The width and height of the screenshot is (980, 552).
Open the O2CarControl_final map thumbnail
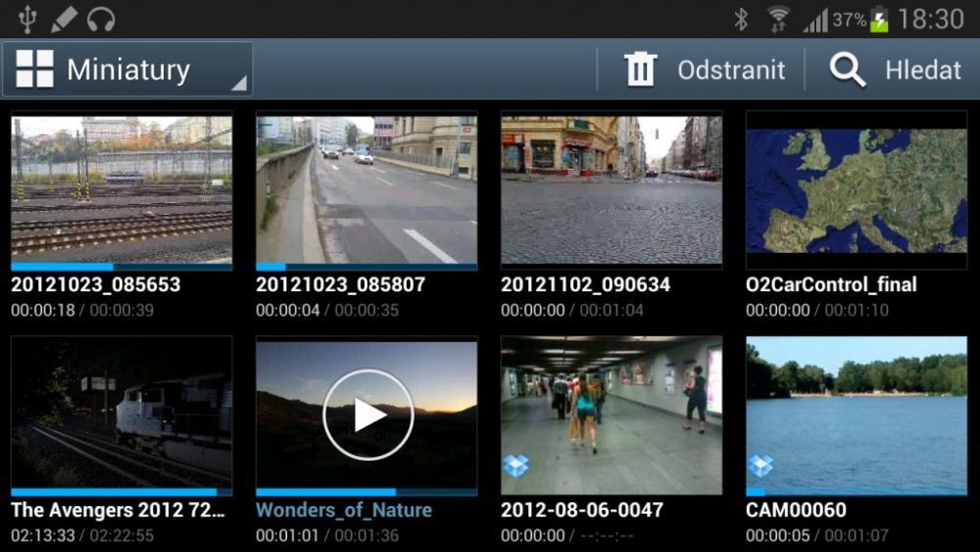coord(857,188)
